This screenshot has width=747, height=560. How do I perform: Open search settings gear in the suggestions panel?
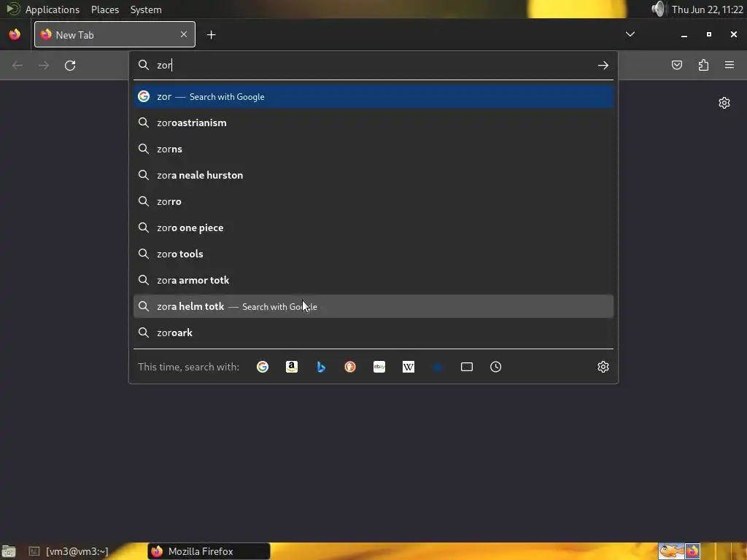click(x=603, y=367)
